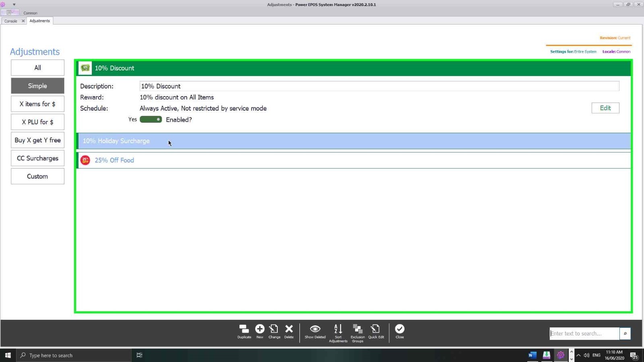The height and width of the screenshot is (362, 644).
Task: Click the search magnifier button
Action: click(625, 333)
